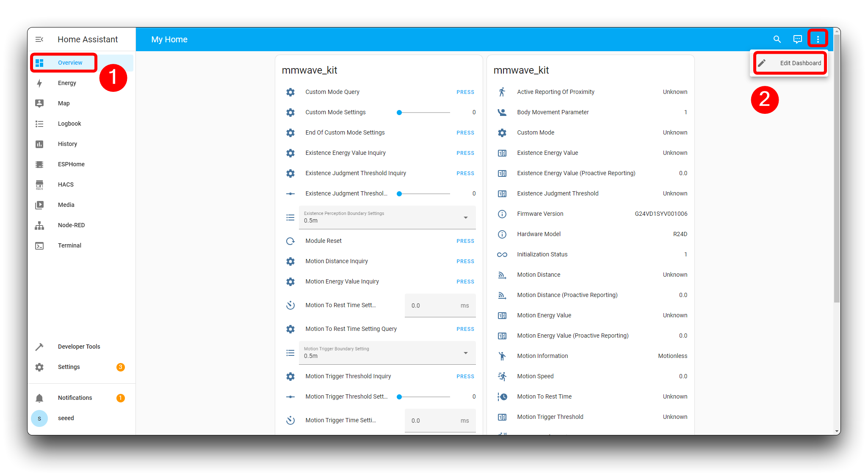Click the Motion Trigger Time Setting field
868x476 pixels.
point(440,420)
